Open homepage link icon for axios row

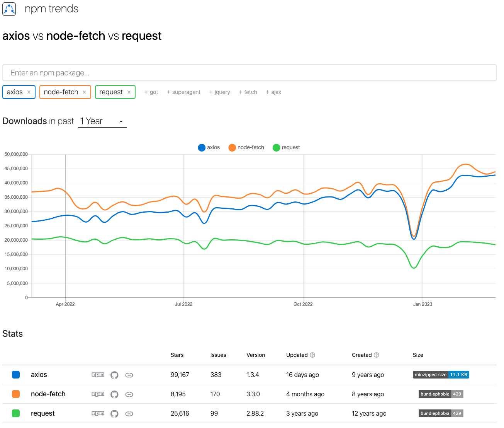click(x=129, y=375)
